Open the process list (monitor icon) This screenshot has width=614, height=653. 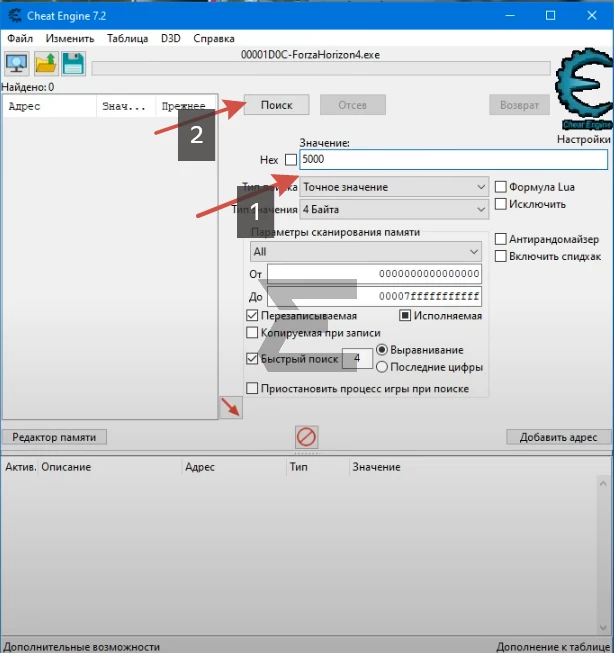[x=17, y=64]
